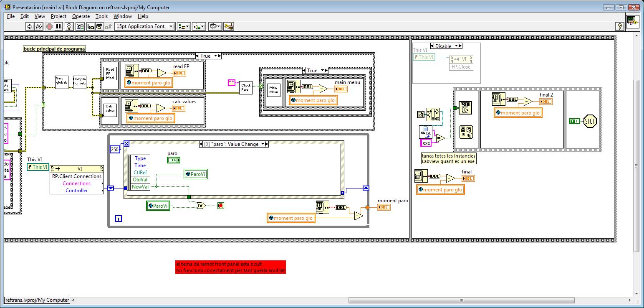This screenshot has height=308, width=644.
Task: Click the moment paro DBL indicator
Action: pyautogui.click(x=384, y=207)
